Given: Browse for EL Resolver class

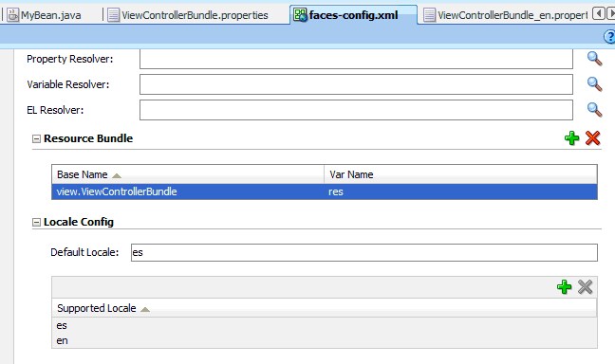Looking at the screenshot, I should 594,110.
